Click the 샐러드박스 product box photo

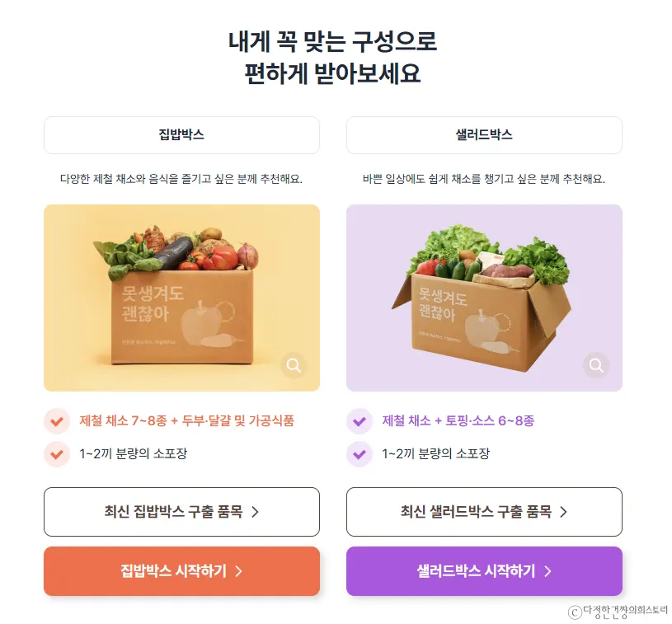click(x=484, y=298)
